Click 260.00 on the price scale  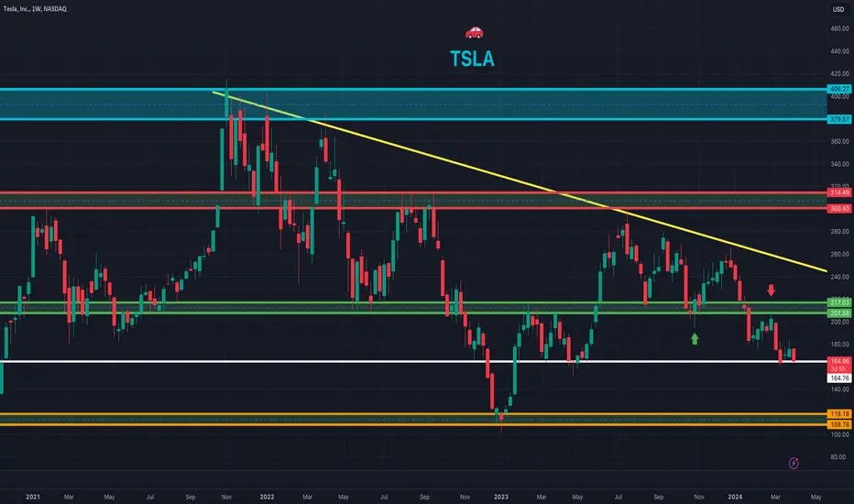[x=839, y=255]
